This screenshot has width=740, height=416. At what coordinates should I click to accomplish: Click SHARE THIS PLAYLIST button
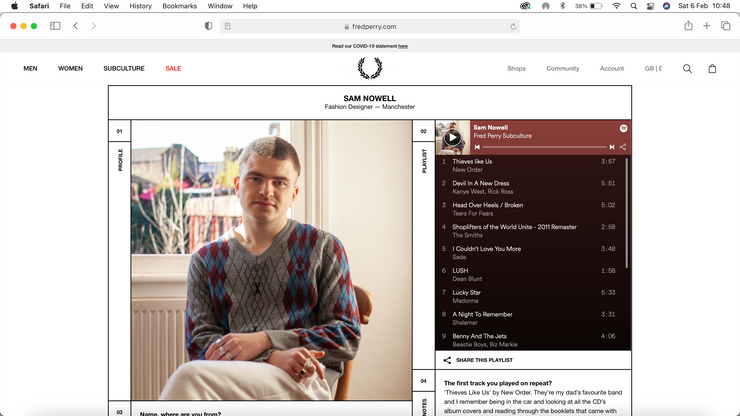(478, 360)
